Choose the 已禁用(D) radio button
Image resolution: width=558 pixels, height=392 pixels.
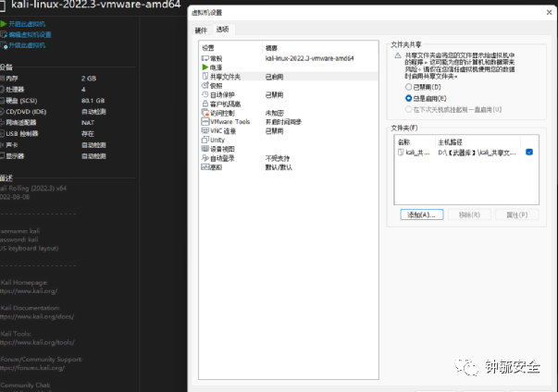tap(408, 87)
